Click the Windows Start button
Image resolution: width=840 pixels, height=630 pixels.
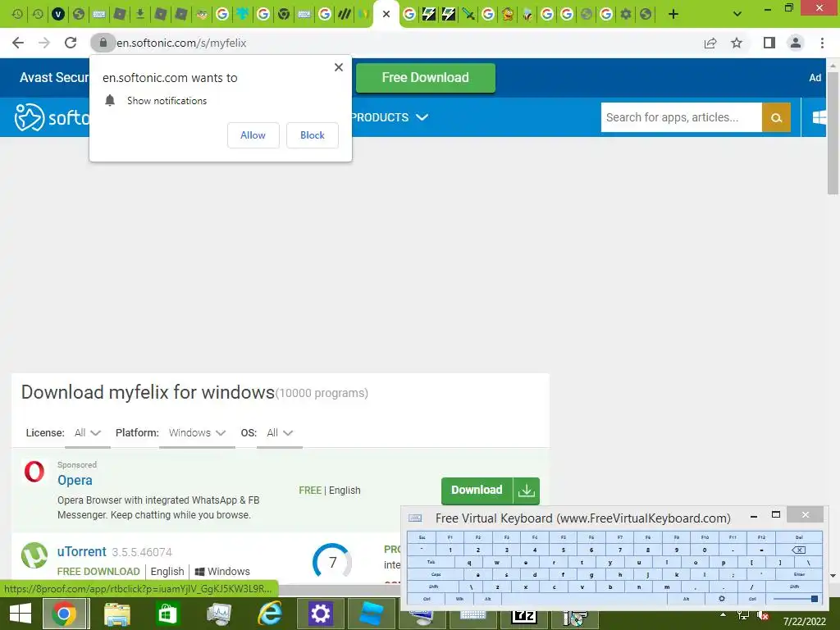coord(21,614)
